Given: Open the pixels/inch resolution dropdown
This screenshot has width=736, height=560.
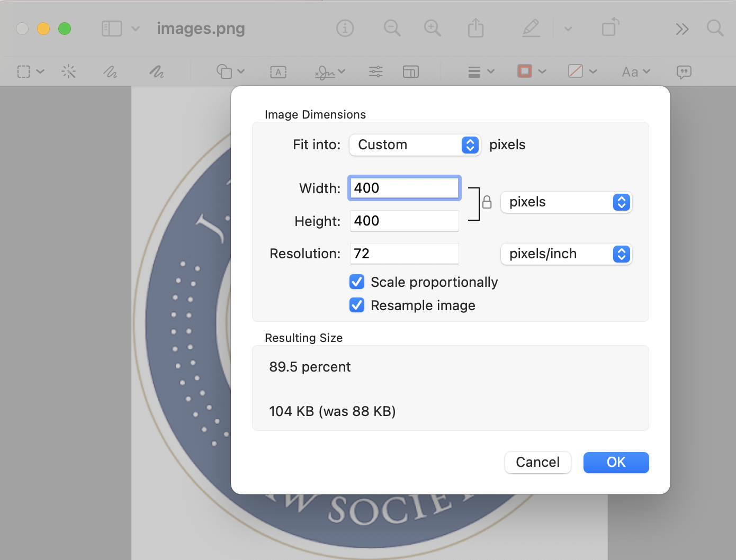Looking at the screenshot, I should click(566, 254).
